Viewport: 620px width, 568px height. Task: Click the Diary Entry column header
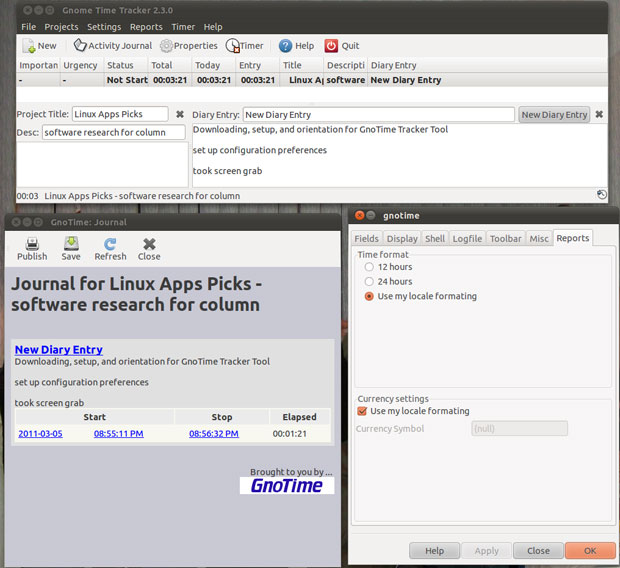(487, 65)
